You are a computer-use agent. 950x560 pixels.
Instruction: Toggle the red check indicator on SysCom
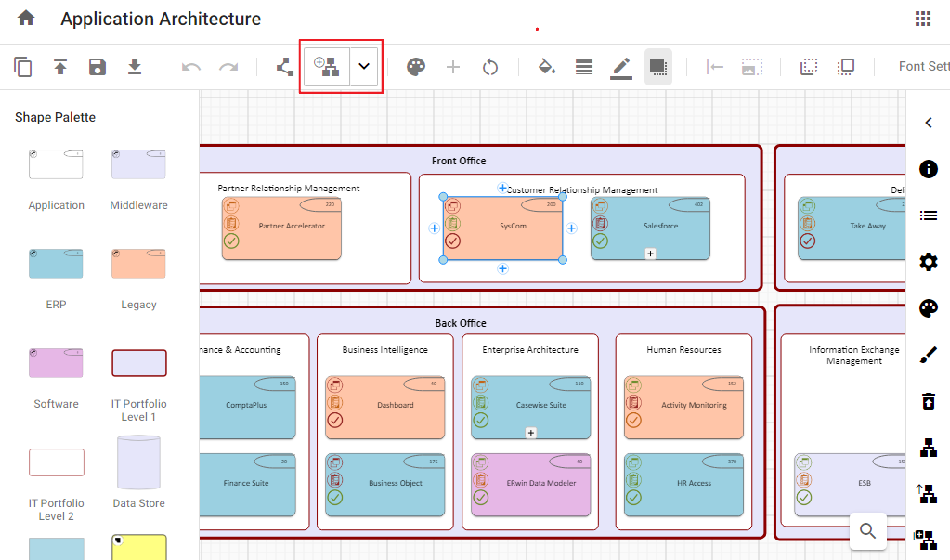pyautogui.click(x=453, y=241)
